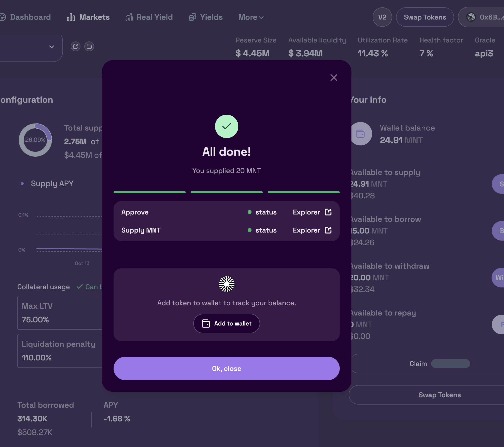
Task: Click Add to wallet button
Action: pos(226,323)
